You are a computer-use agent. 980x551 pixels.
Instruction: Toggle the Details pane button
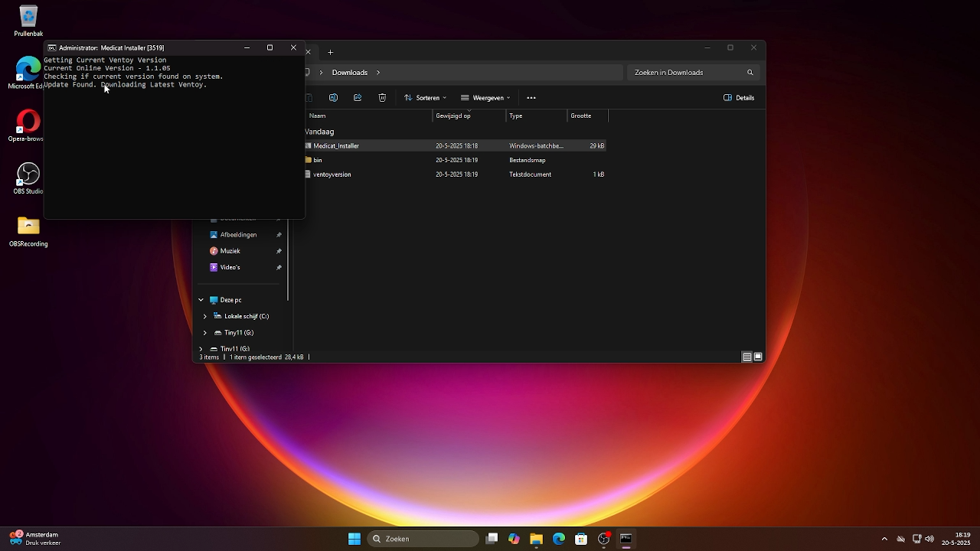coord(740,98)
